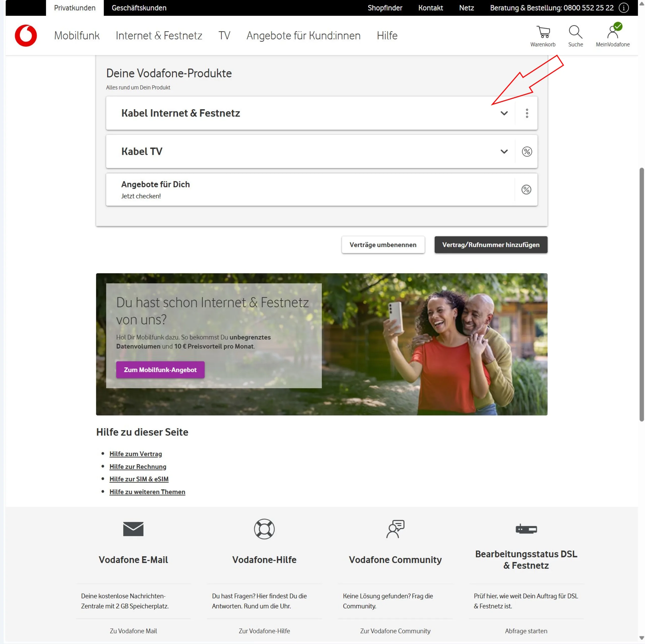Viewport: 645px width, 644px height.
Task: Click the info icon beside hotline number
Action: pyautogui.click(x=624, y=8)
